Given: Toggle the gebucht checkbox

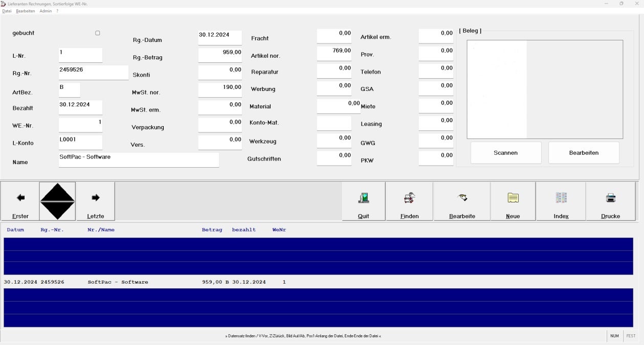Looking at the screenshot, I should pyautogui.click(x=98, y=33).
